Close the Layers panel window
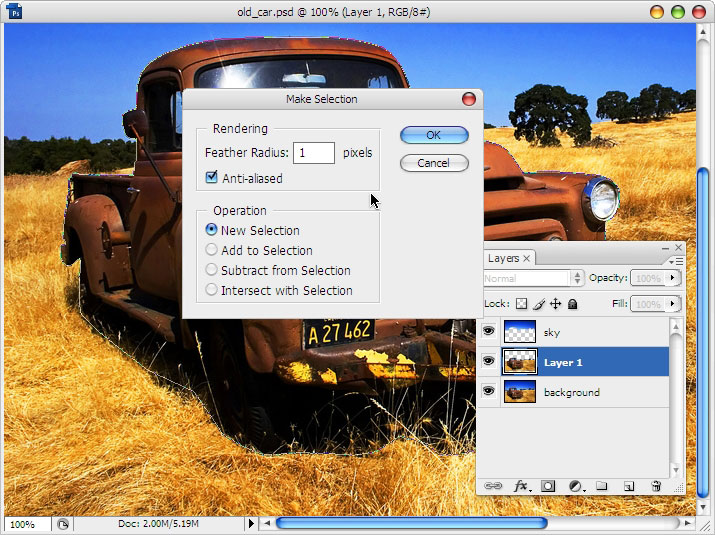715x535 pixels. click(679, 247)
